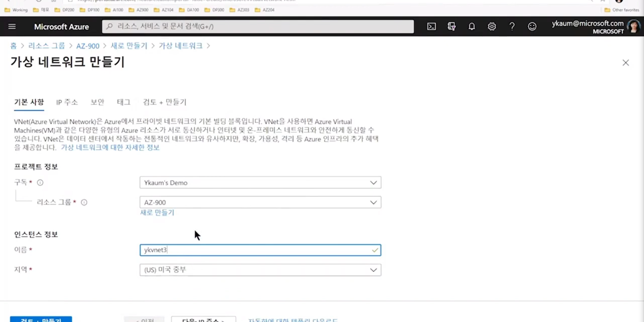The height and width of the screenshot is (322, 644).
Task: Expand the 구독 dropdown showing Ykaum's Demo
Action: coord(260,182)
